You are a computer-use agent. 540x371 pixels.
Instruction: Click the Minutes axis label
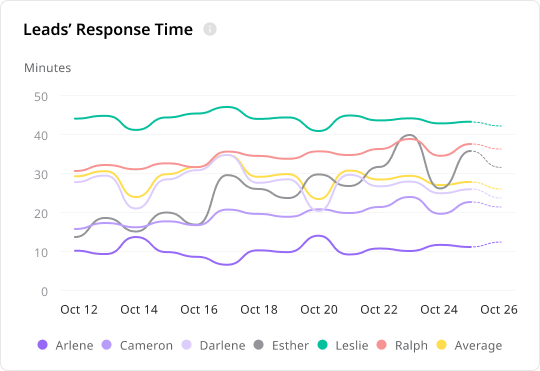coord(48,68)
